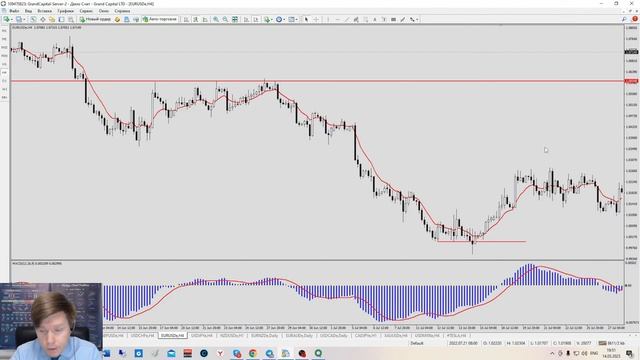640x360 pixels.
Task: Switch to the #TESLA,H4 chart tab
Action: [456, 336]
